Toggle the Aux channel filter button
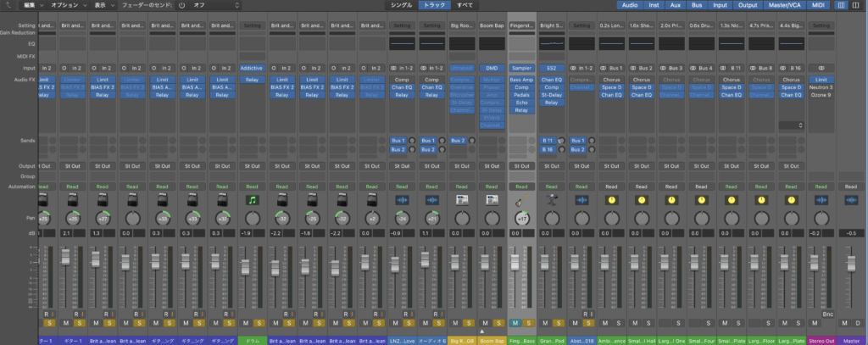Viewport: 868px width, 345px height. pos(676,5)
